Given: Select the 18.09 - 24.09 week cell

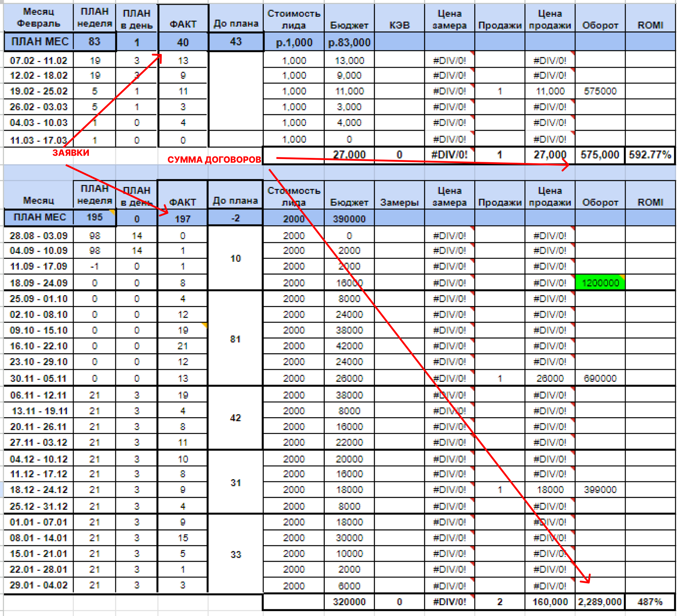Looking at the screenshot, I should pos(38,283).
